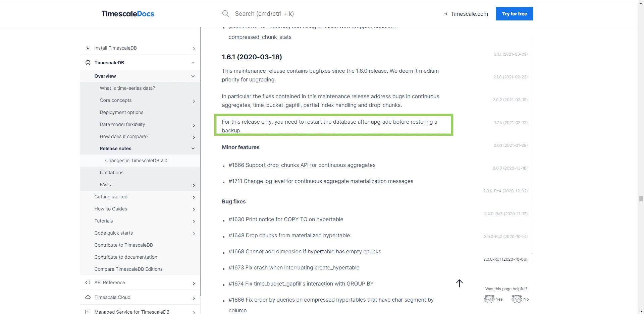Expand Getting started chevron
Viewport: 644px width, 314px height.
click(194, 197)
